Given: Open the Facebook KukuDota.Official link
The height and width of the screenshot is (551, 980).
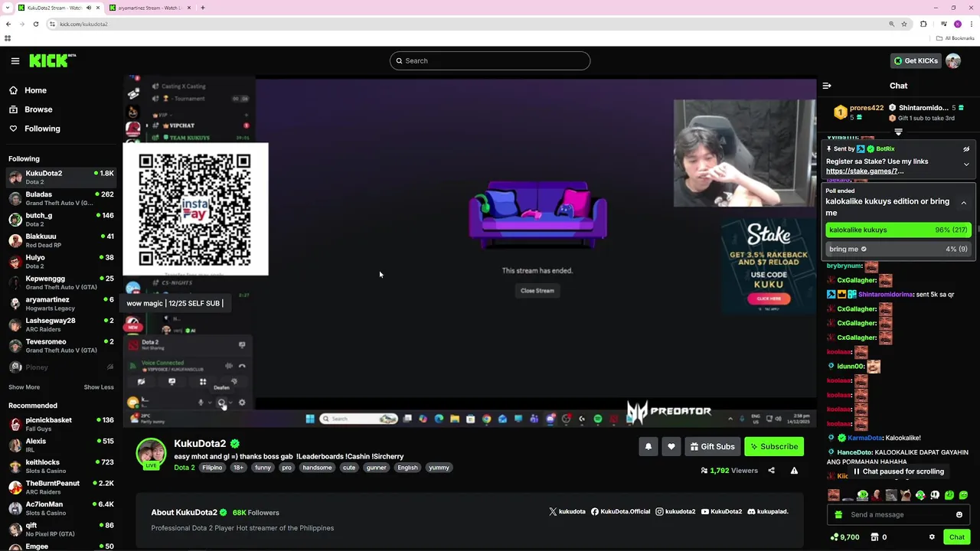Looking at the screenshot, I should (620, 512).
